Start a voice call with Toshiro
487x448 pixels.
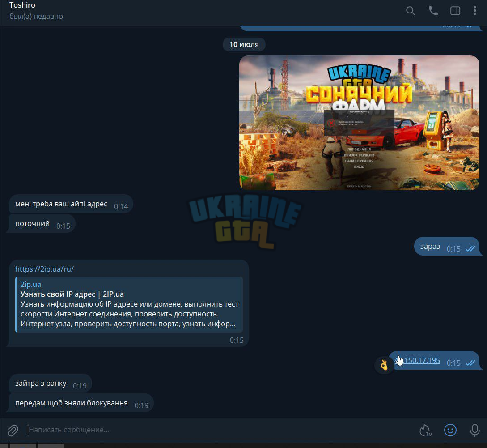coord(433,11)
